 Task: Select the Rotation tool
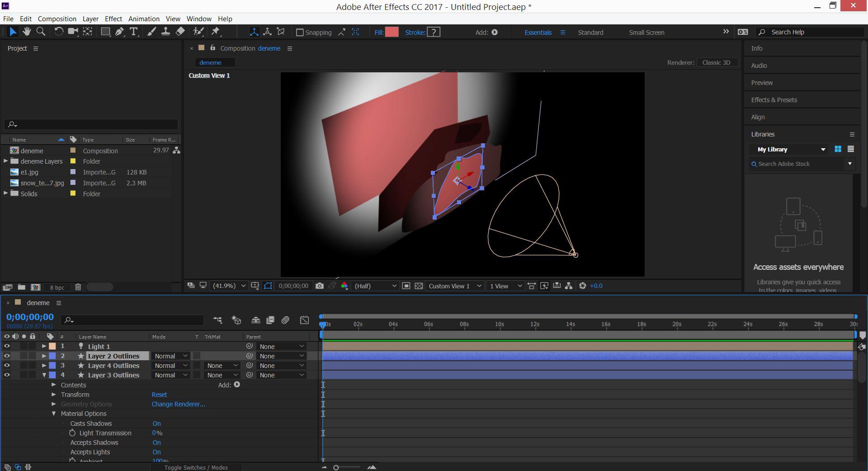tap(59, 32)
